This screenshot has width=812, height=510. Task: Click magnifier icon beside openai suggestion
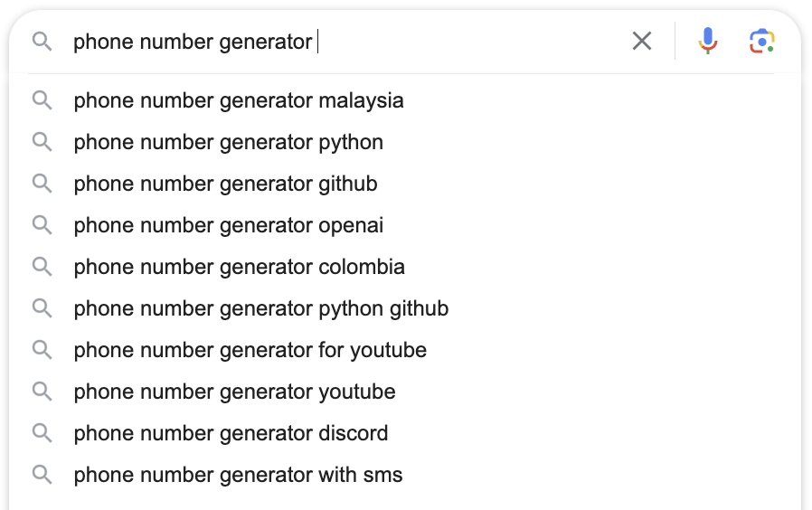42,224
